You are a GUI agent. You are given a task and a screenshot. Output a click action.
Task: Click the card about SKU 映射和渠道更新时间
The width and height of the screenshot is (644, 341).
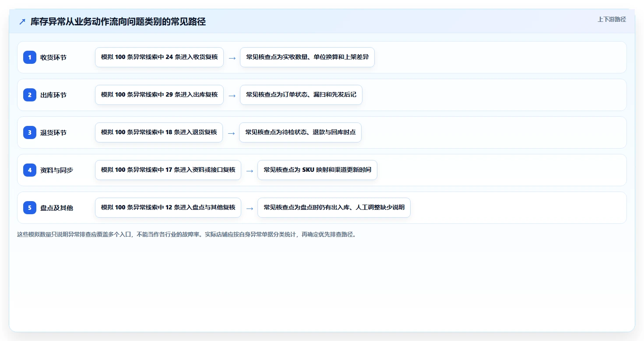(x=317, y=170)
